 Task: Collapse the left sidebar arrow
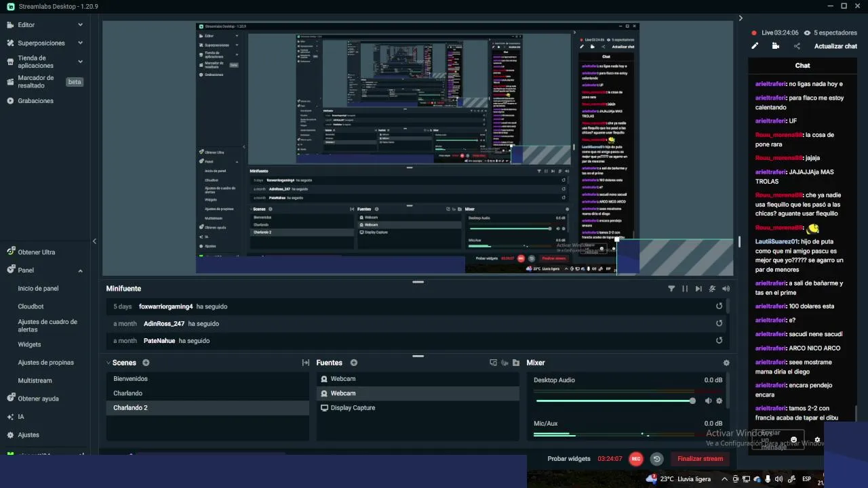pyautogui.click(x=94, y=241)
